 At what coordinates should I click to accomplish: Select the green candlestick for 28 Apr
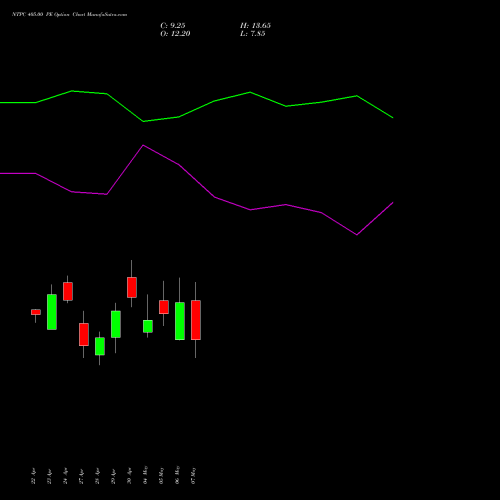pyautogui.click(x=100, y=346)
